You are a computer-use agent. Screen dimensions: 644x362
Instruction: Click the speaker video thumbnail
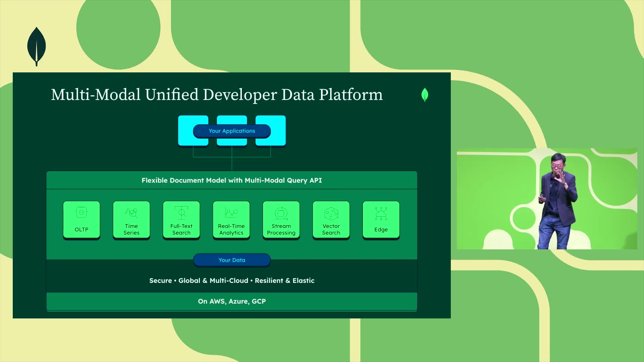(547, 199)
